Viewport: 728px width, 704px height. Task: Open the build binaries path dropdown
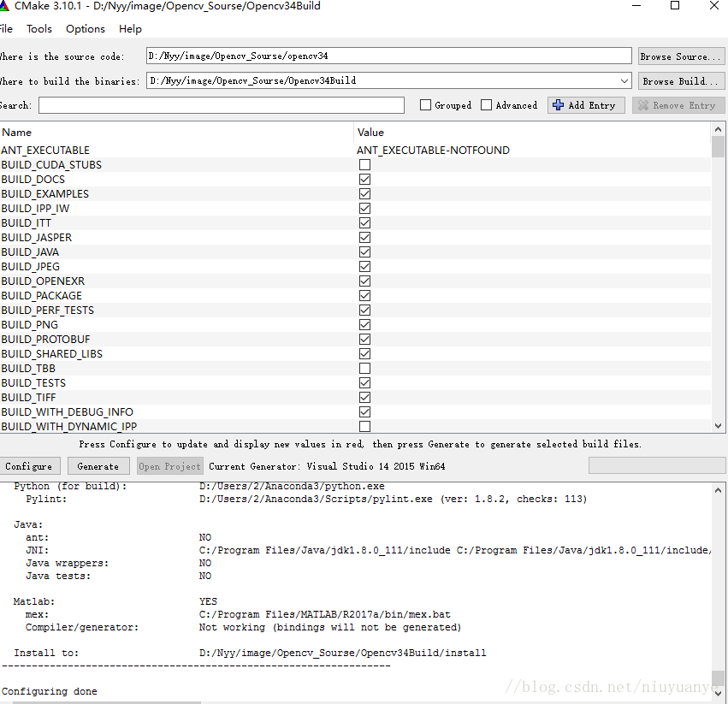(624, 80)
